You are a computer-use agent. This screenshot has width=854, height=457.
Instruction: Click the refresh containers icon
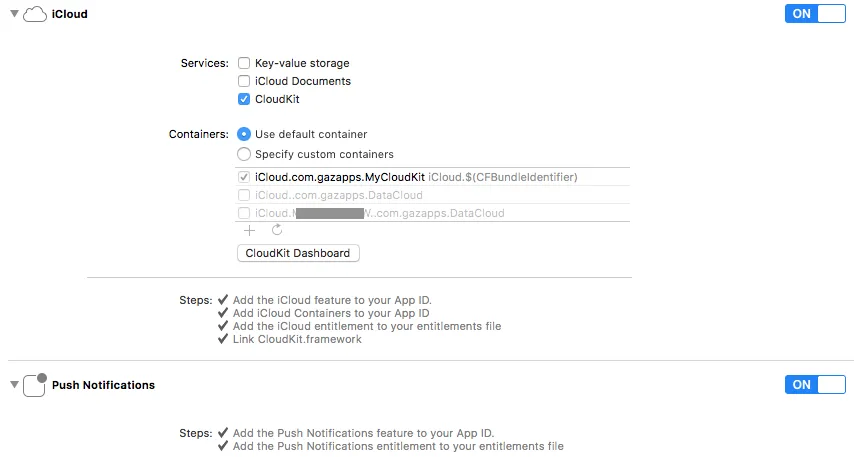[277, 230]
